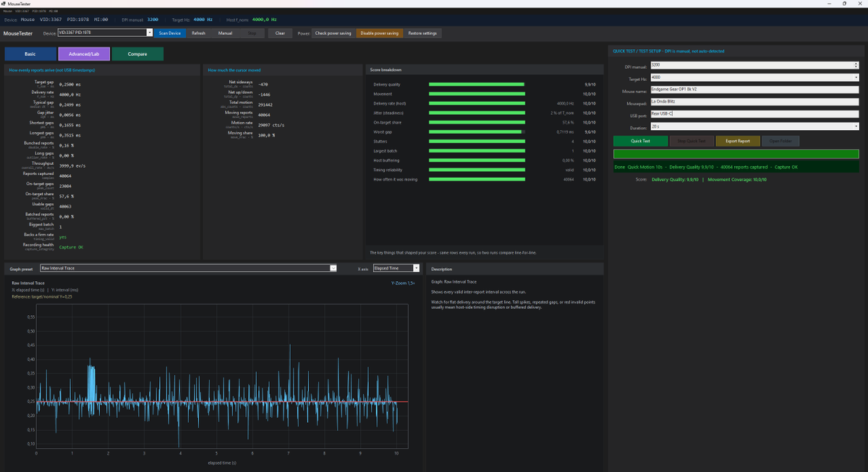
Task: Focus the Mousepad text field
Action: (754, 102)
